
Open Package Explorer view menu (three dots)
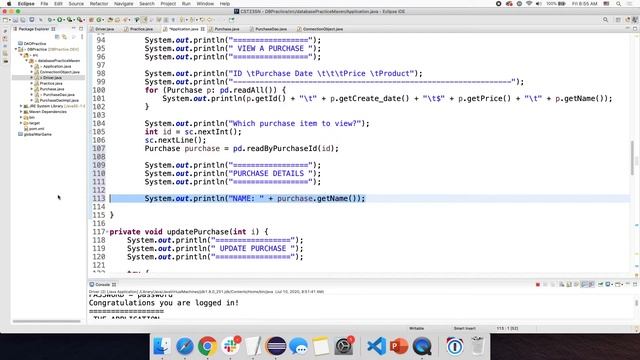pyautogui.click(x=82, y=36)
